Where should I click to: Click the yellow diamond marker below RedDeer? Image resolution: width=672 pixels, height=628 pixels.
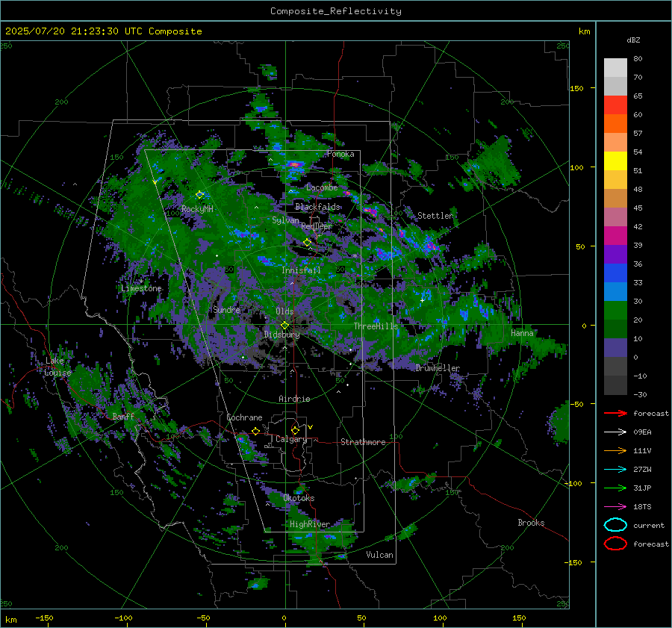click(x=307, y=243)
